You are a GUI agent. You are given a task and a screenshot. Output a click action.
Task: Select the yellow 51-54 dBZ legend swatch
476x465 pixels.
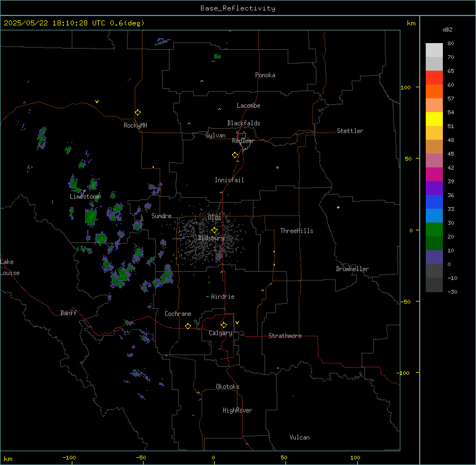point(434,119)
